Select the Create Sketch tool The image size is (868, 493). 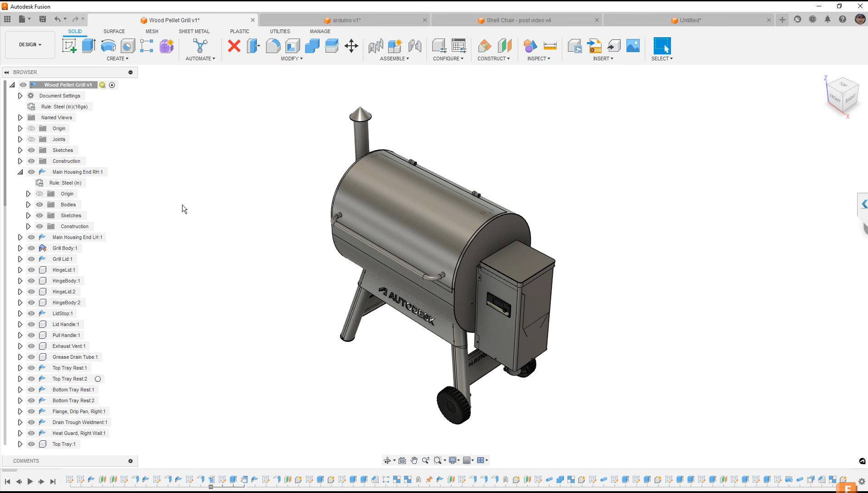coord(69,46)
